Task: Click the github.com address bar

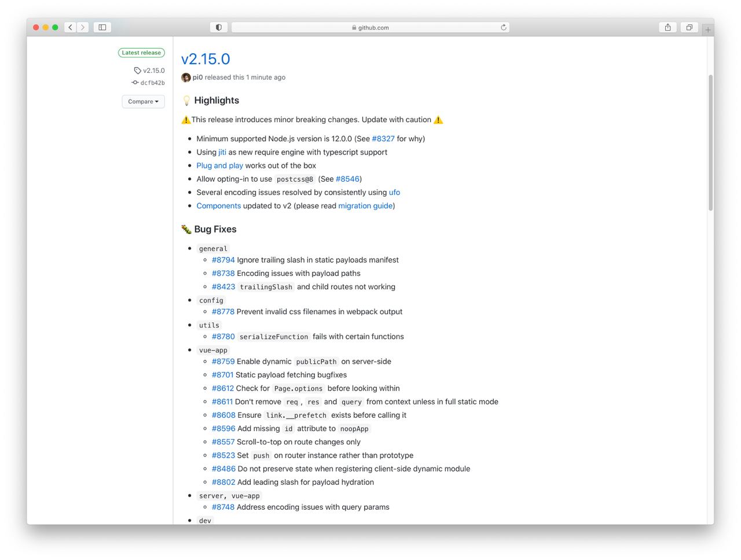Action: click(x=370, y=27)
